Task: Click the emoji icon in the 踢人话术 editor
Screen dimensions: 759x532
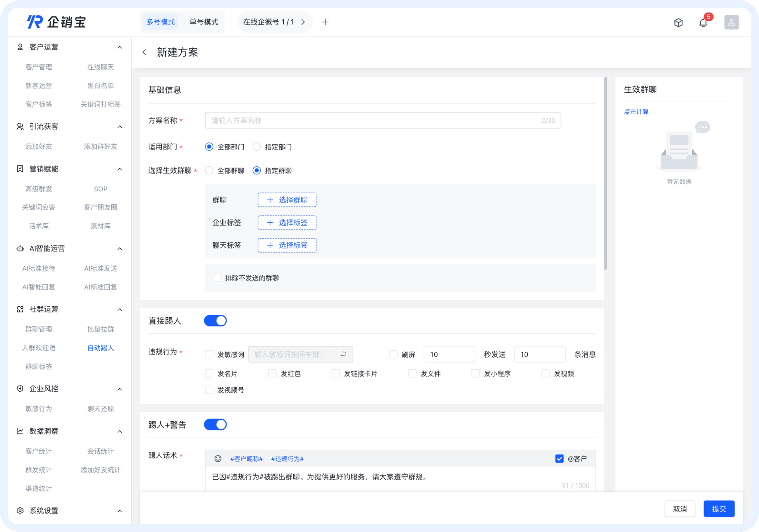Action: 218,459
